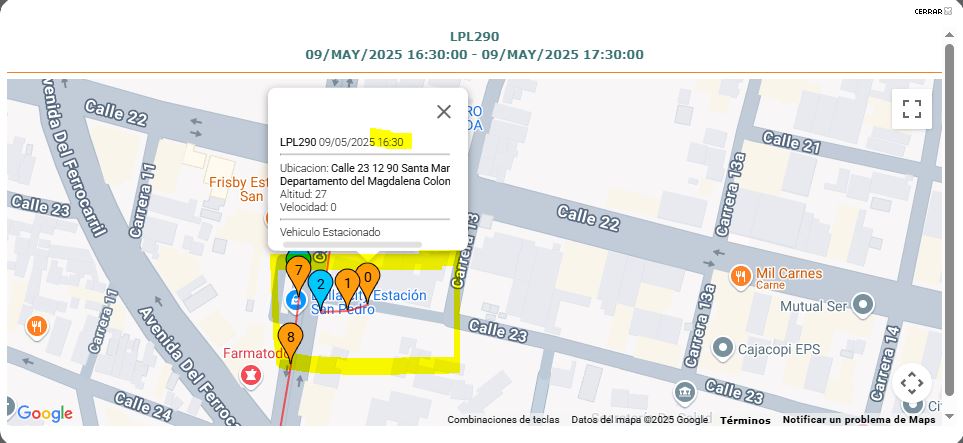Click the Farmatodo pharmacy pin
The width and height of the screenshot is (963, 443).
click(250, 374)
